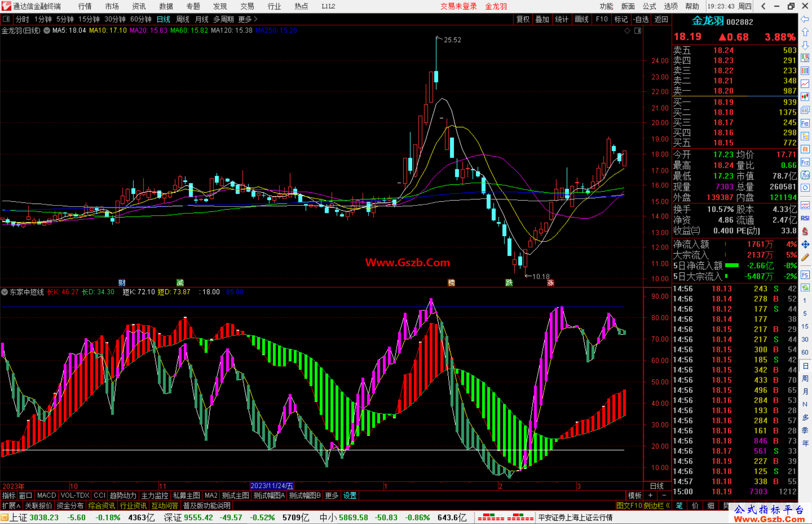Open the f(x) formula icon

805,175
